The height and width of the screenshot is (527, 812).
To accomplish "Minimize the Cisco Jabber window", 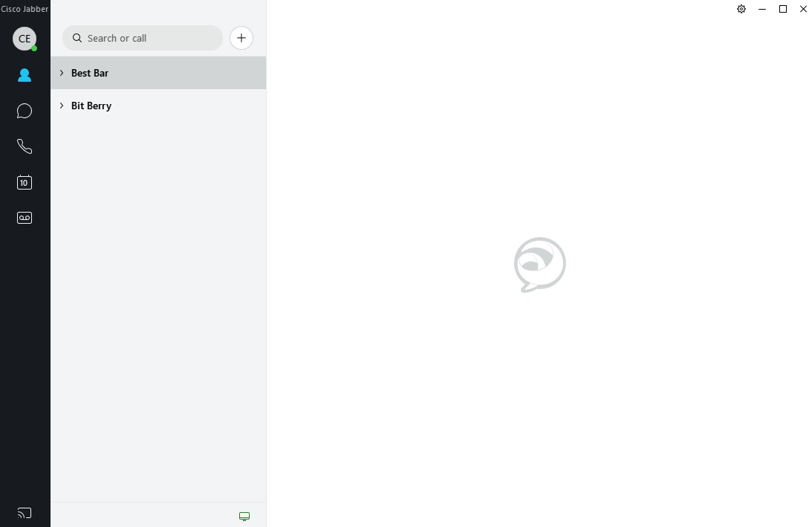I will pyautogui.click(x=762, y=9).
